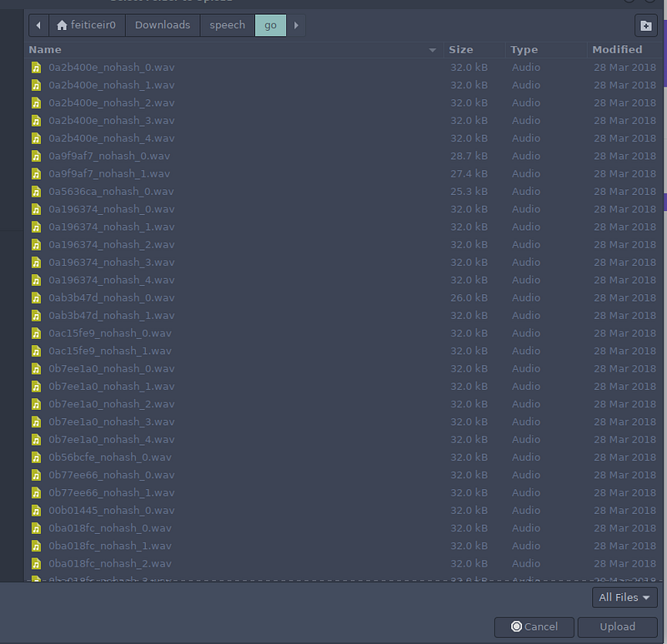The image size is (667, 644).
Task: Click the audio icon of 0a196374_nohash_2.wav
Action: (36, 245)
